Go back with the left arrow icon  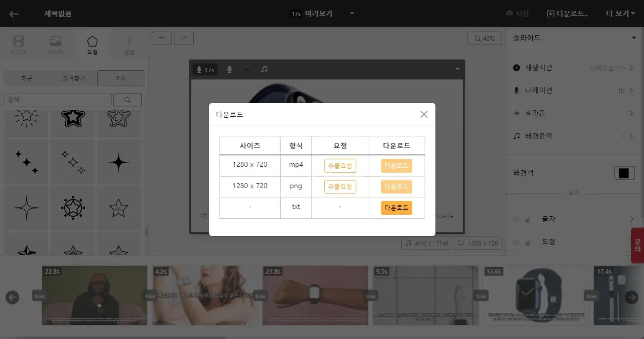(x=14, y=14)
